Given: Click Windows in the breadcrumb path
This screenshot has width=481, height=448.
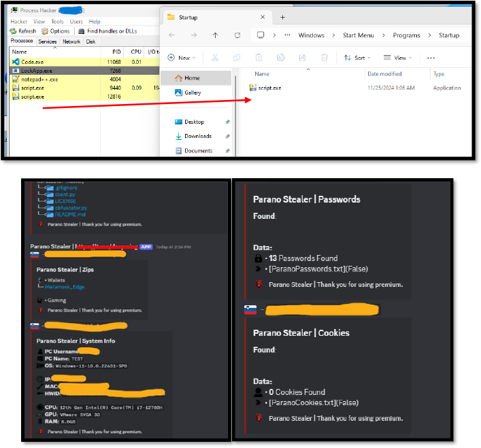Looking at the screenshot, I should (x=311, y=35).
